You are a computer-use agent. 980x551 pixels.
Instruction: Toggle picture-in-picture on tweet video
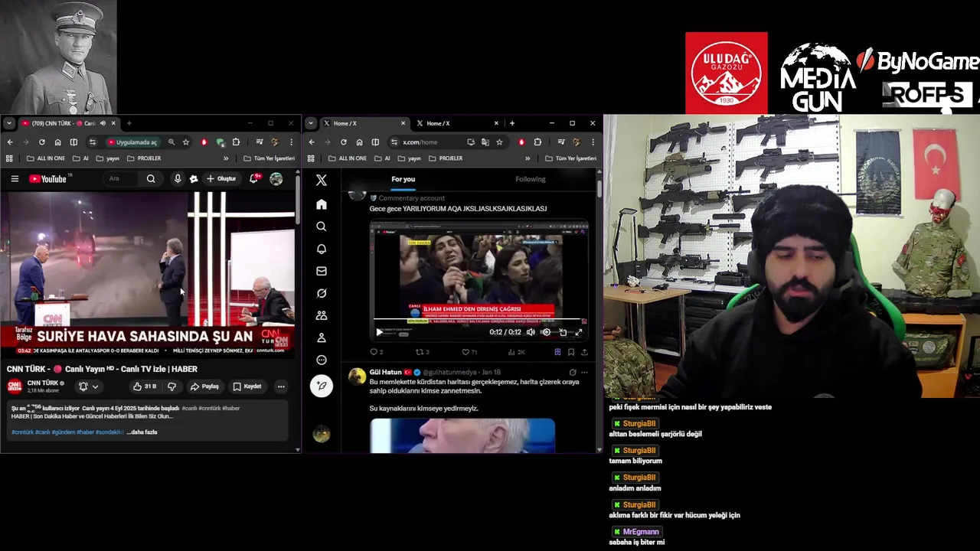[x=563, y=332]
